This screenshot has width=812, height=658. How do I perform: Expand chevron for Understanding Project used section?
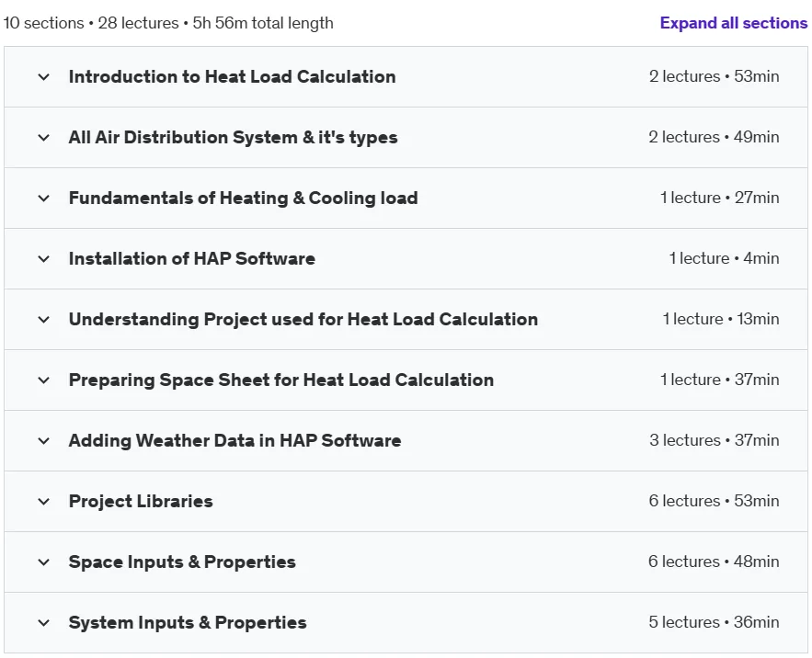coord(44,320)
